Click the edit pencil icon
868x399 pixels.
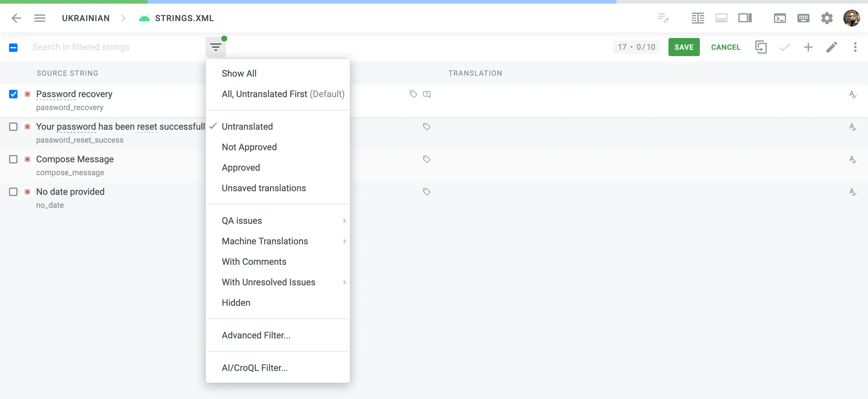click(831, 46)
